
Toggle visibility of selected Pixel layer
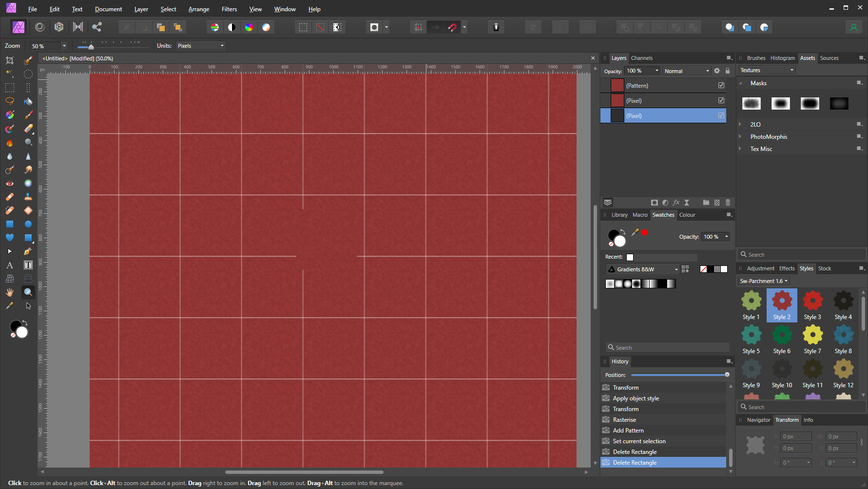click(x=721, y=115)
